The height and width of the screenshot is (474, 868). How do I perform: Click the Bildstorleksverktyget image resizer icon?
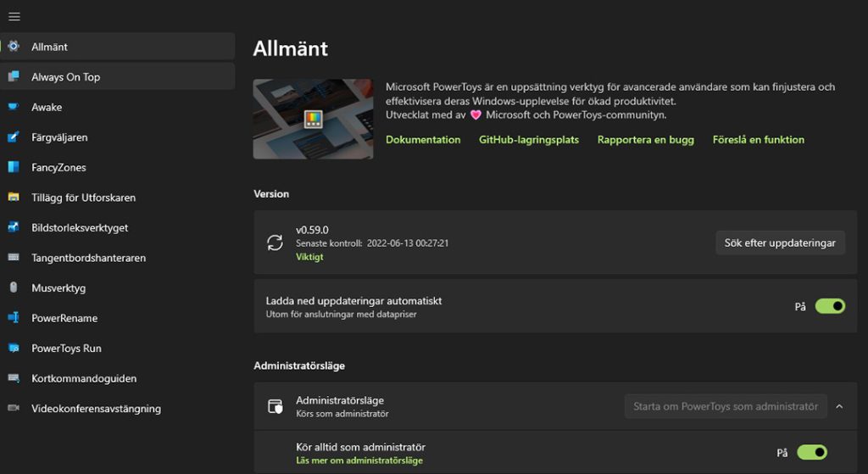[14, 227]
